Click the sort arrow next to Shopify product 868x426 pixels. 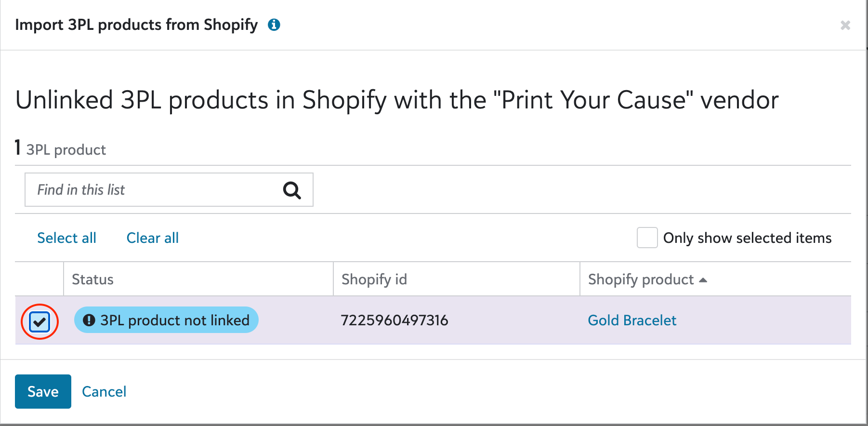703,280
